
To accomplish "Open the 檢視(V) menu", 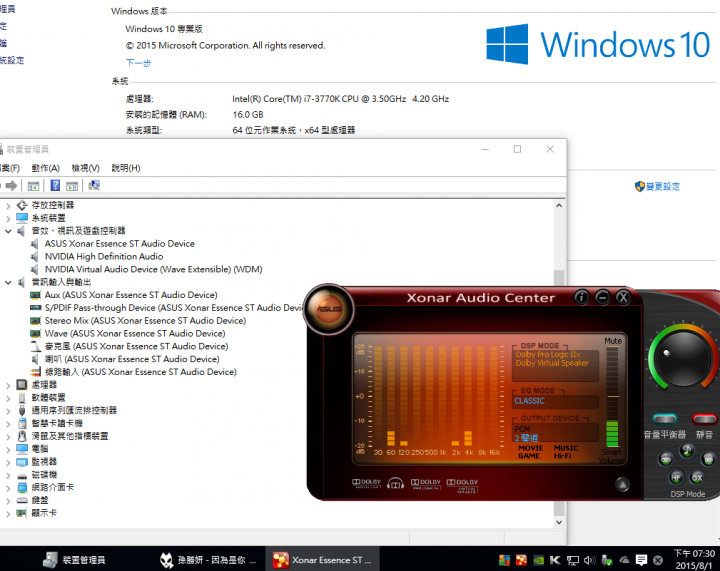I will 85,168.
